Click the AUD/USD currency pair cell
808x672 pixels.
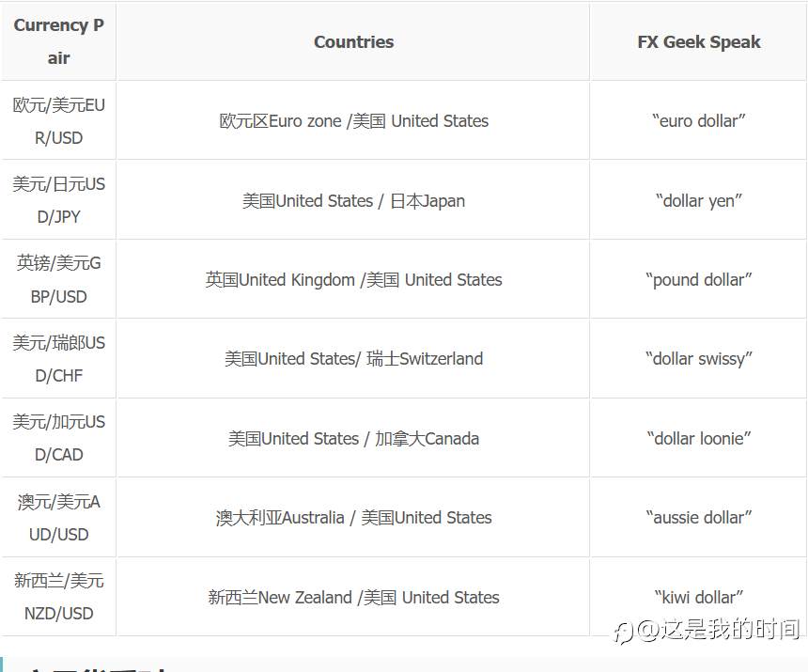pos(59,518)
